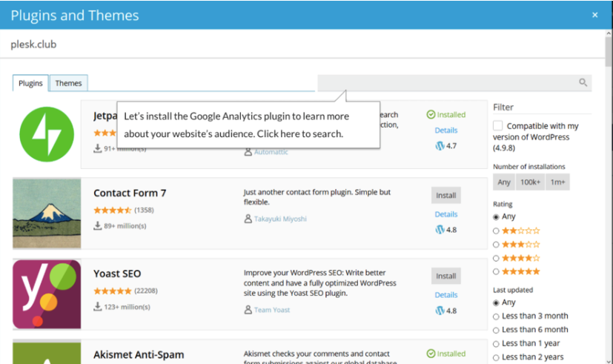
Task: Click the download icon in the Jetpack row
Action: coord(97,148)
